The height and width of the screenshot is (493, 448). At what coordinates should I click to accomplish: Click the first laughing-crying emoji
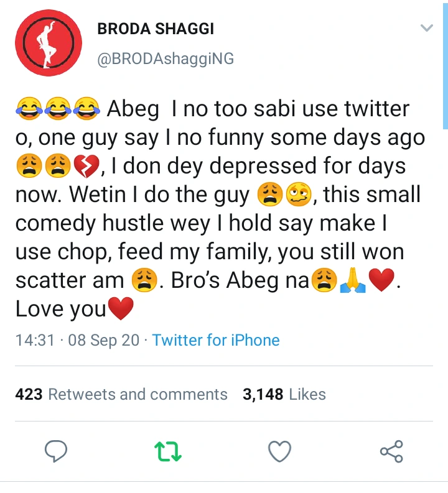tap(27, 109)
